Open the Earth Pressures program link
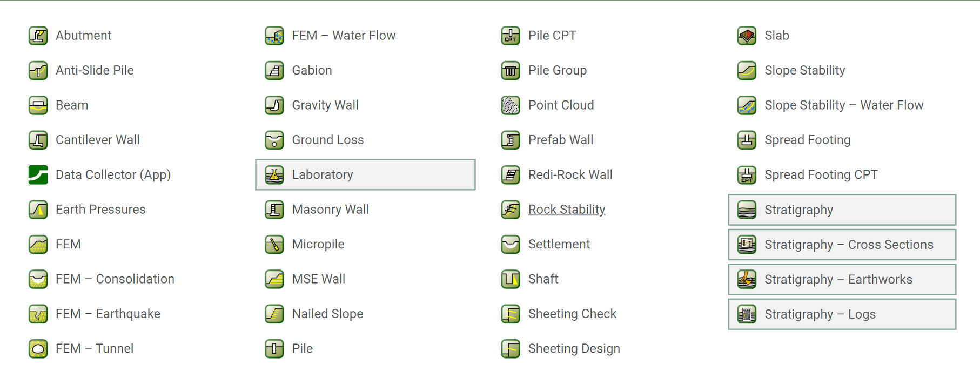This screenshot has height=378, width=980. pyautogui.click(x=100, y=210)
